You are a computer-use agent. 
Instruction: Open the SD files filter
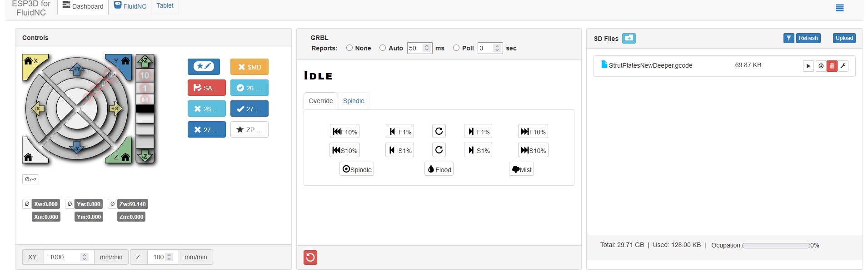[788, 38]
